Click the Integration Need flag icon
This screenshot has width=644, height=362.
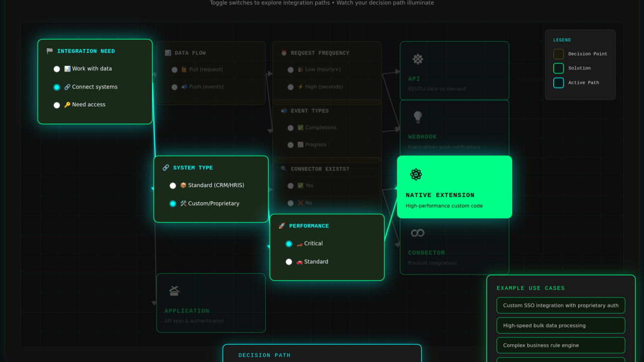[x=50, y=51]
